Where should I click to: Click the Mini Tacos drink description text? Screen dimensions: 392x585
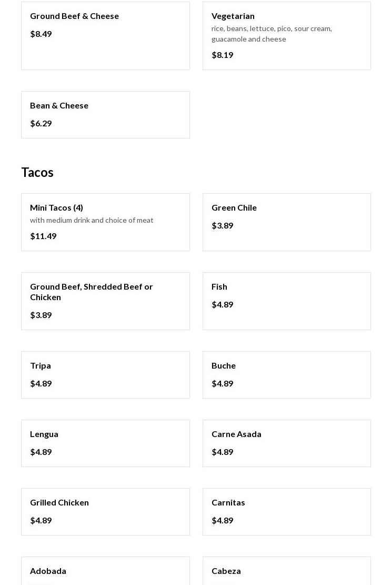coord(92,220)
